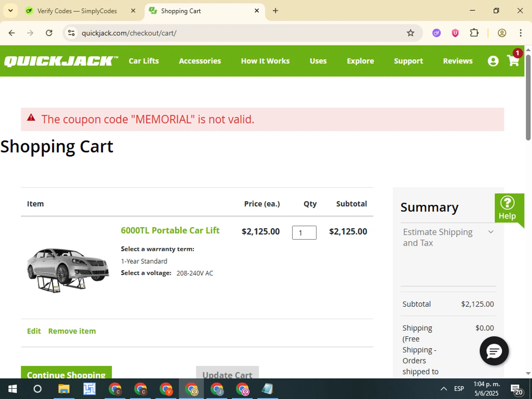
Task: Open the 6000TL Portable Car Lift link
Action: 170,231
